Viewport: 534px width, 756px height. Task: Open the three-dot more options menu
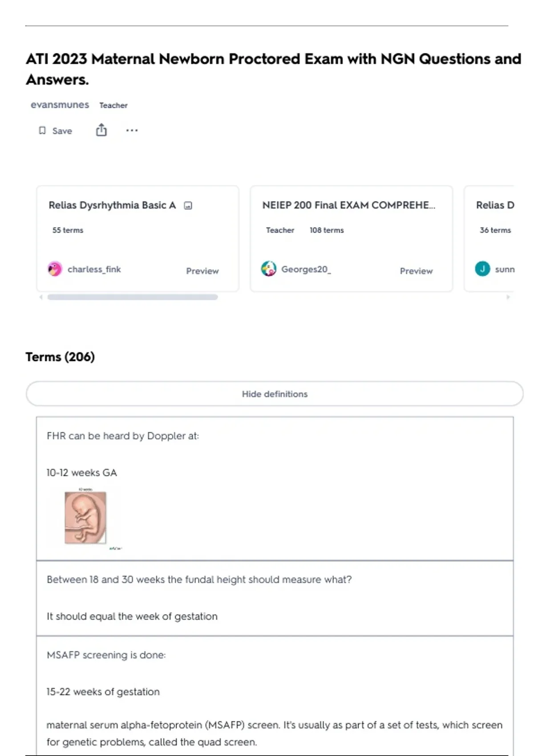132,130
